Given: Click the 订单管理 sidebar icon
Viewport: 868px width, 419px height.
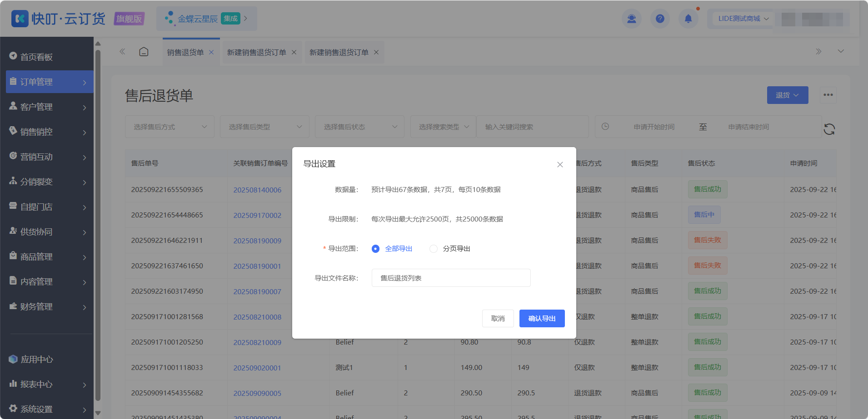Looking at the screenshot, I should (13, 81).
